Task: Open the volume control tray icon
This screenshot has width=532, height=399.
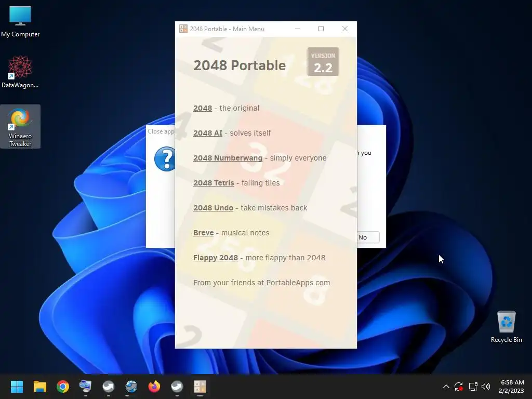Action: [x=486, y=387]
